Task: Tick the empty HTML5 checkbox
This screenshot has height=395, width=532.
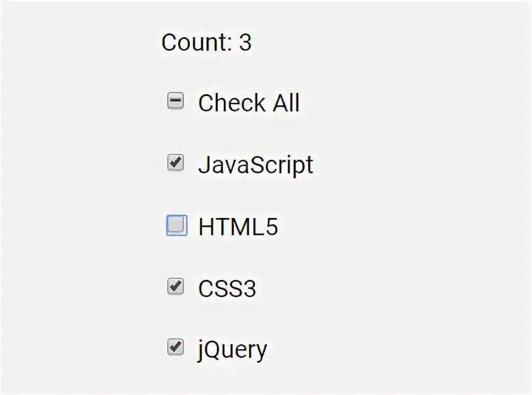Action: click(177, 225)
